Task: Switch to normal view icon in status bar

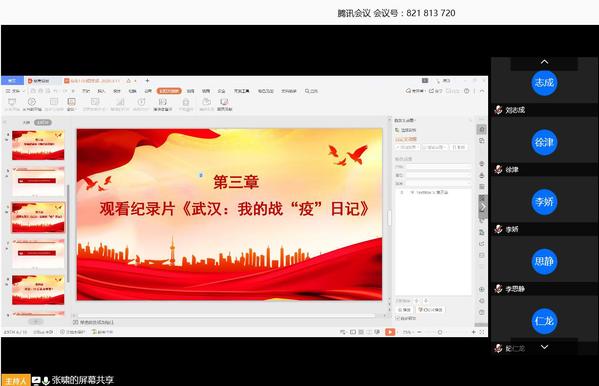Action: tap(353, 332)
